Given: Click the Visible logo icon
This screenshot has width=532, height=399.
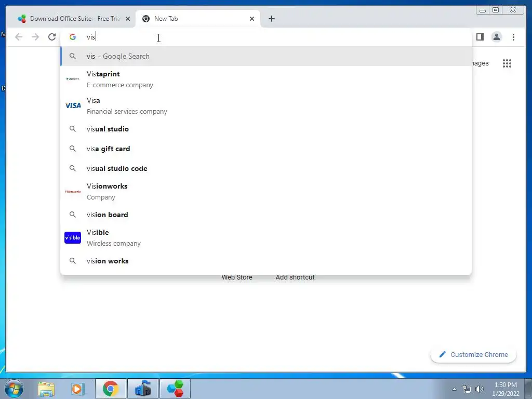Looking at the screenshot, I should click(x=73, y=237).
